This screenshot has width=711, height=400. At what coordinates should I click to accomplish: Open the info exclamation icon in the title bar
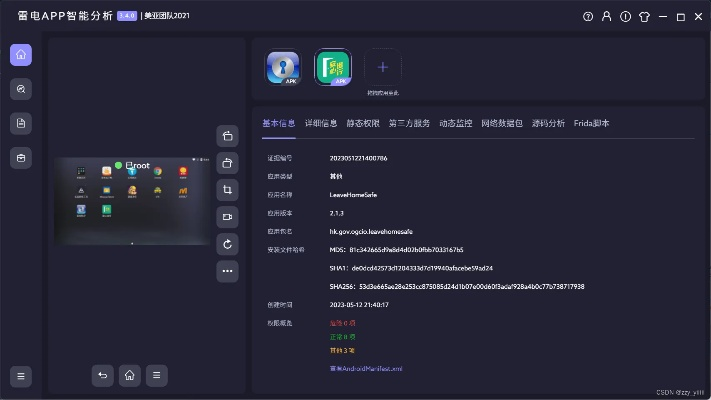click(x=625, y=17)
